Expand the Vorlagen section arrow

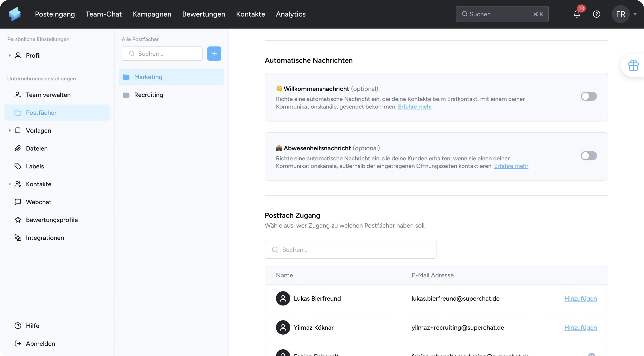point(10,131)
